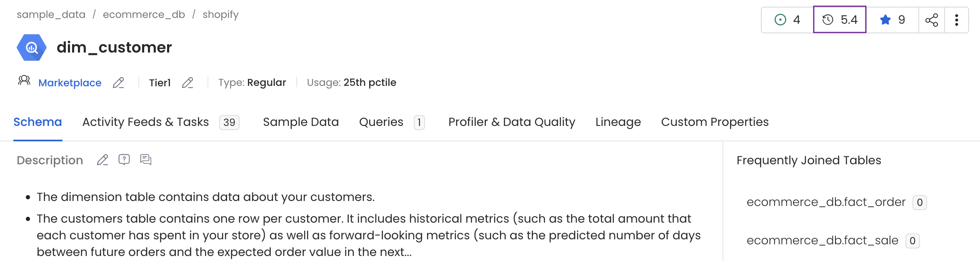Open the three-dot more options menu
This screenshot has width=980, height=261.
click(x=957, y=20)
